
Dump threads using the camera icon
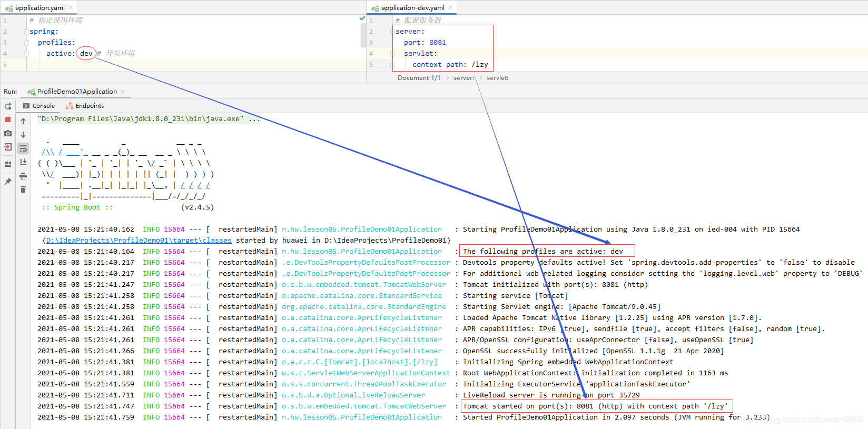pyautogui.click(x=8, y=133)
